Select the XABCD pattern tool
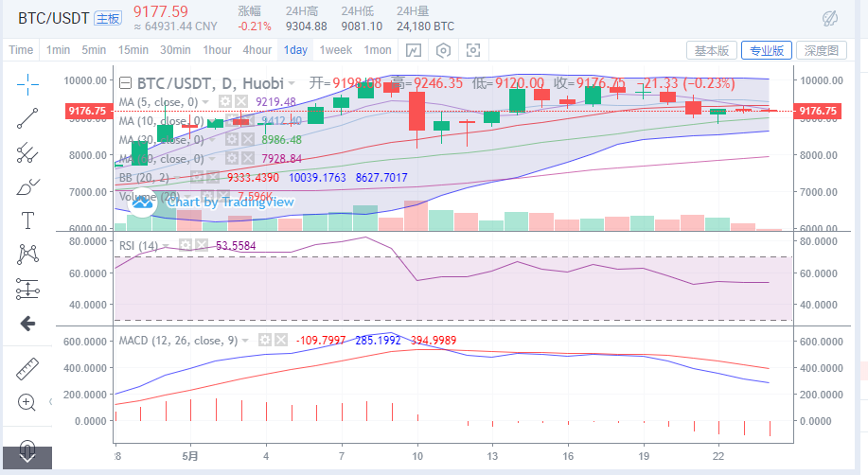 (27, 255)
